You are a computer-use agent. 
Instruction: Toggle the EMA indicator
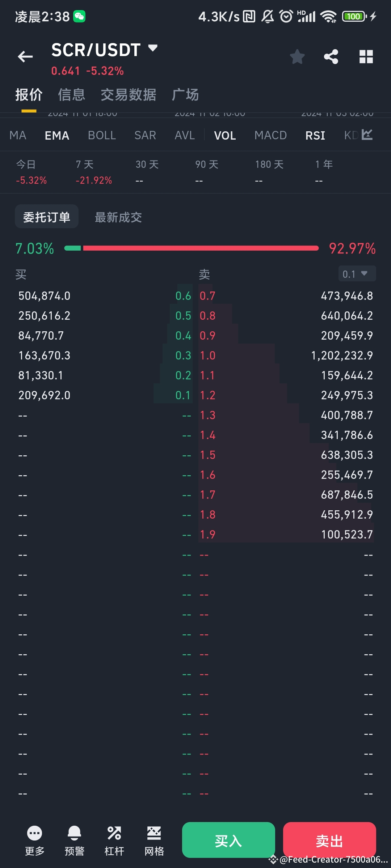point(57,135)
